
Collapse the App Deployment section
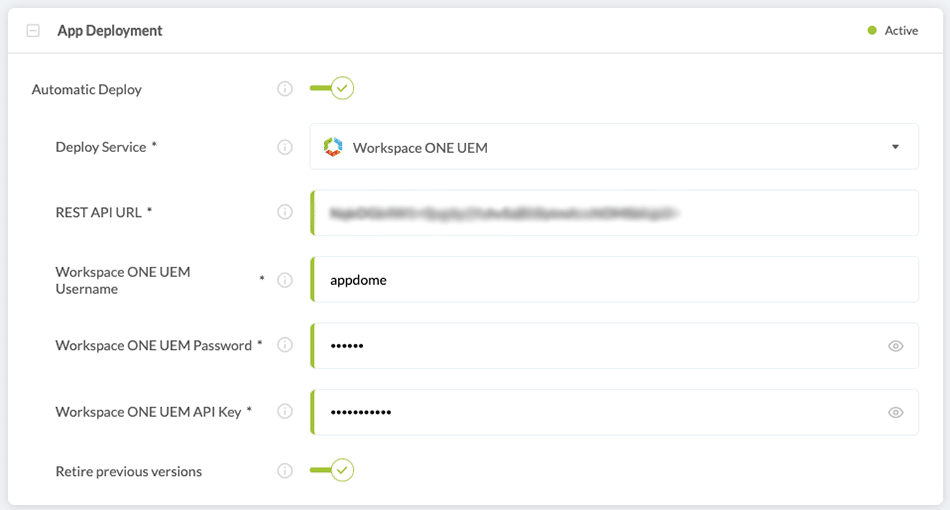33,31
